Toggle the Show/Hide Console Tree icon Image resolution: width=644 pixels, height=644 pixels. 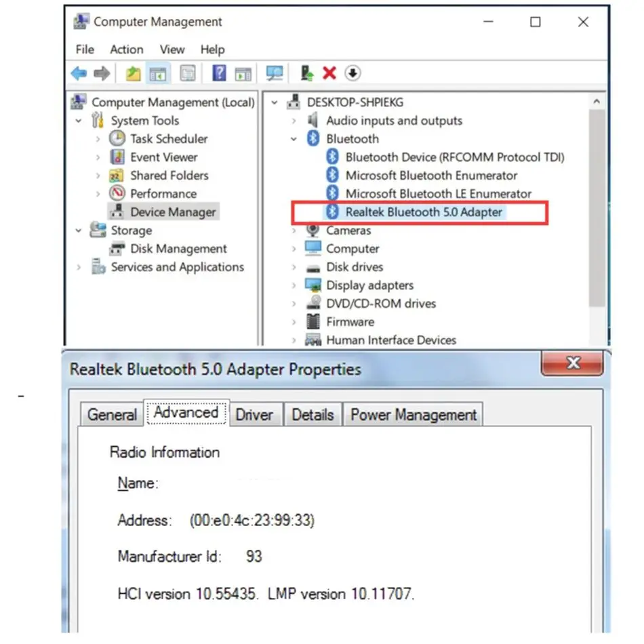pyautogui.click(x=158, y=73)
